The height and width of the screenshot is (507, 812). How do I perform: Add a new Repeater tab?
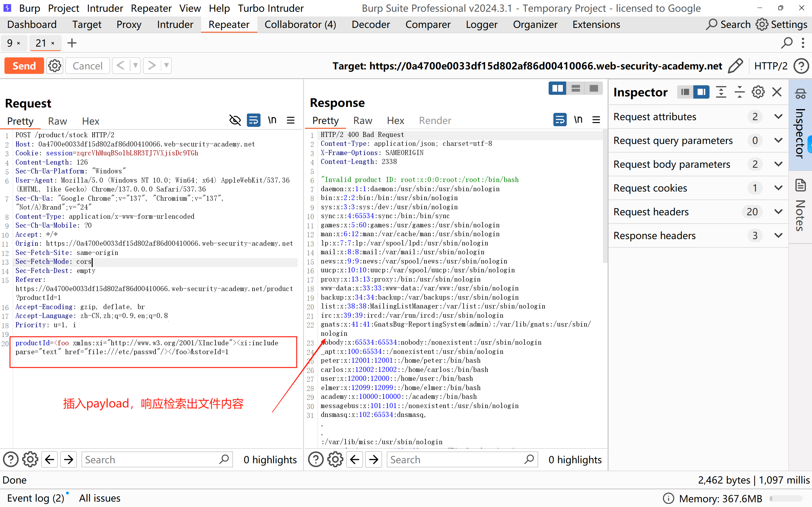click(72, 43)
